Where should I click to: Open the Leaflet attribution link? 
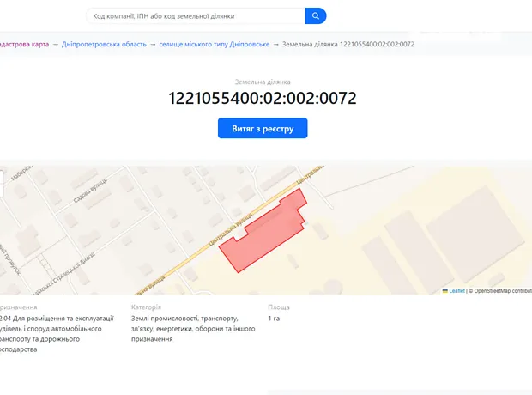pyautogui.click(x=456, y=291)
